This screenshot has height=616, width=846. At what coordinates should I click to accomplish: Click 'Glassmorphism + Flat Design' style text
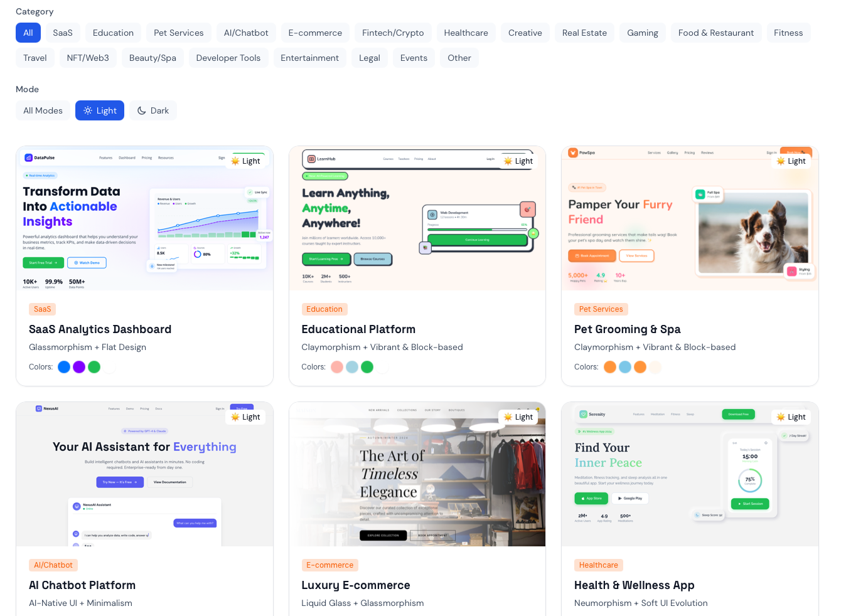click(x=88, y=348)
